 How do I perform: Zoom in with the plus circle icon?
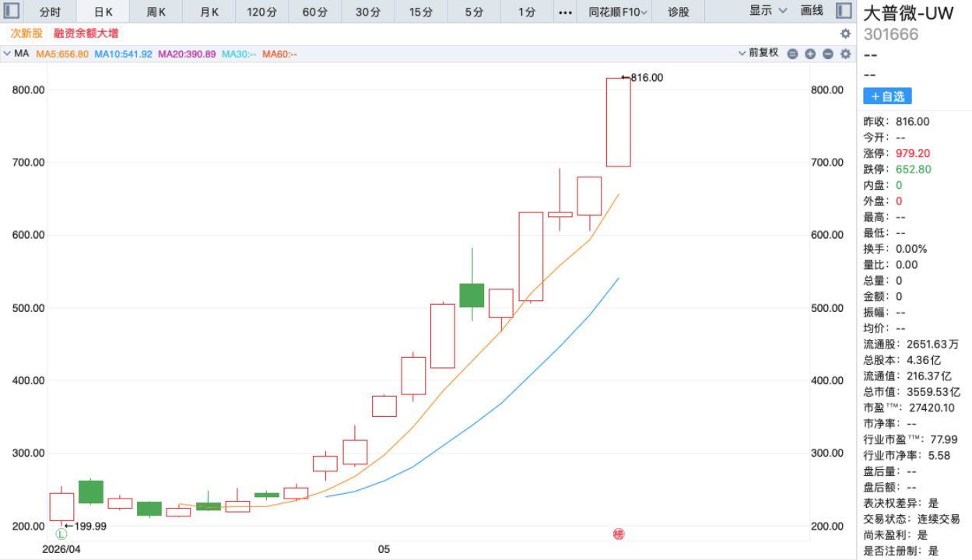click(x=810, y=54)
